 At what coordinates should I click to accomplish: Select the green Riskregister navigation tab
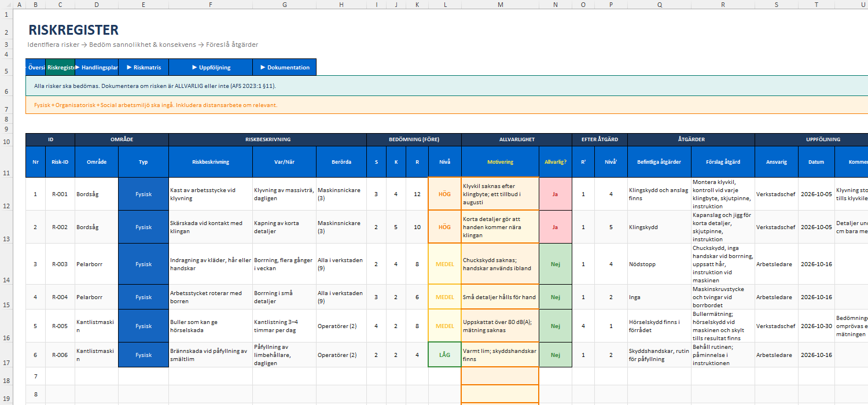pos(60,67)
